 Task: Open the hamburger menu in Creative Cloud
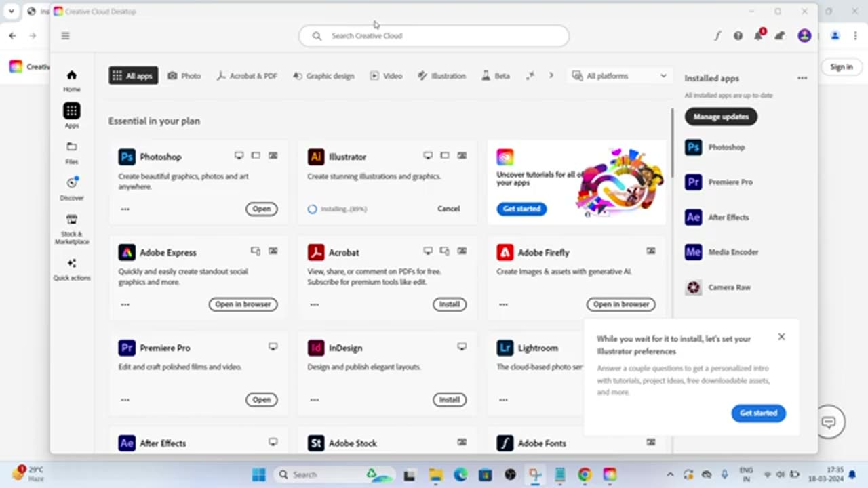[x=65, y=35]
